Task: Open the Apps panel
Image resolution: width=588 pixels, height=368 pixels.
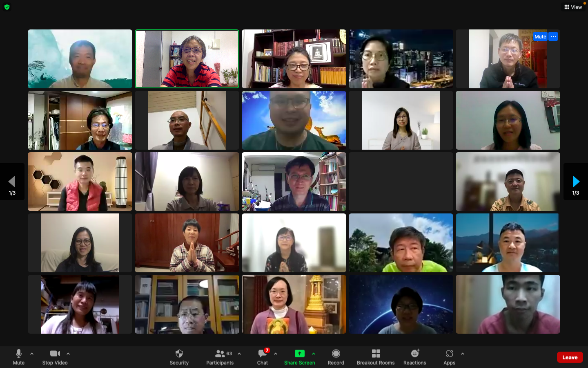Action: click(x=449, y=354)
